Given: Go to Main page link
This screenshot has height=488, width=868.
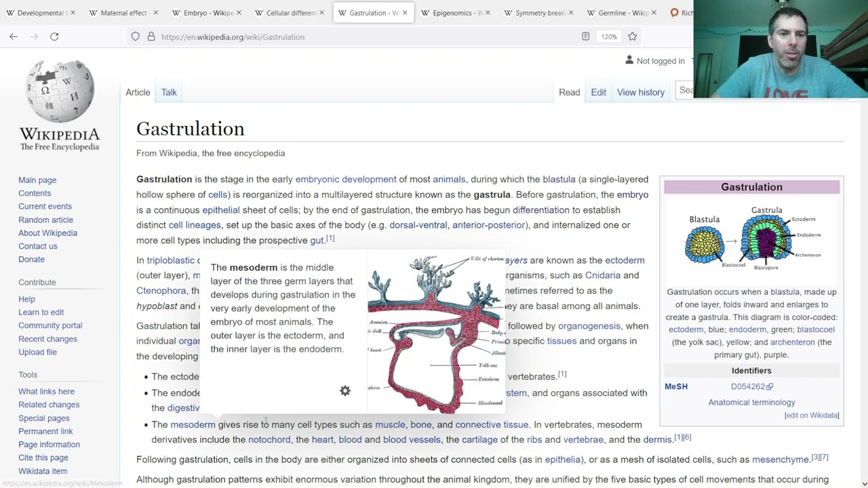Looking at the screenshot, I should [37, 180].
